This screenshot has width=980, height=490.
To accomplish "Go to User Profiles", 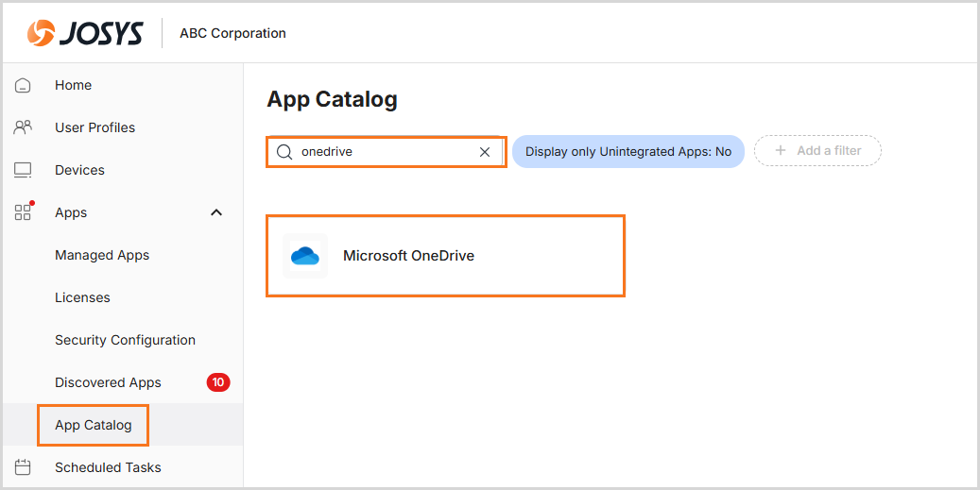I will click(95, 128).
